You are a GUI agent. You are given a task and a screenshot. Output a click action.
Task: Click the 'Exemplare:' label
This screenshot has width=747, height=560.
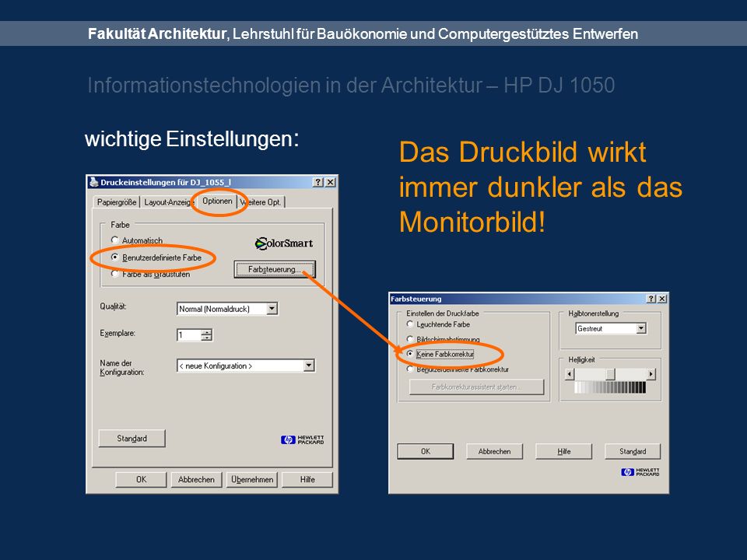point(117,333)
